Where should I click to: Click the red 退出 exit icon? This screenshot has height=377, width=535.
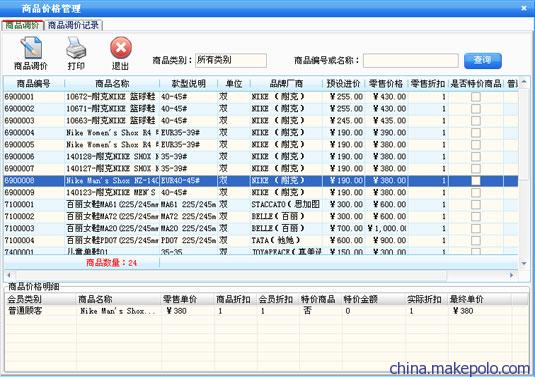(121, 48)
